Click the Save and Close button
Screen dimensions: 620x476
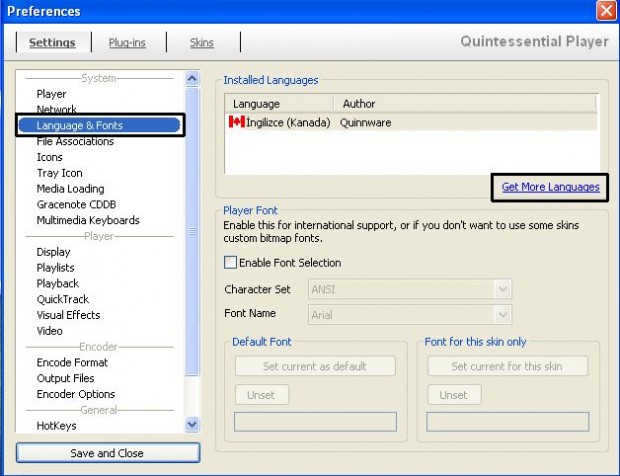[108, 453]
